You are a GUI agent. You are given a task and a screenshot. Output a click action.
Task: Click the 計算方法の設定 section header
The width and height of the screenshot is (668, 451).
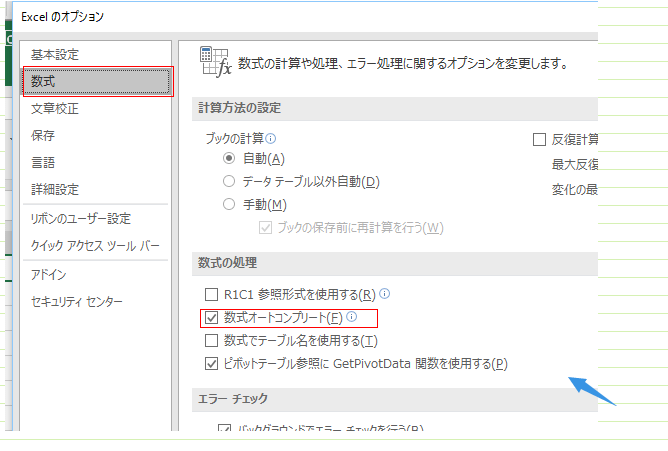click(x=239, y=108)
